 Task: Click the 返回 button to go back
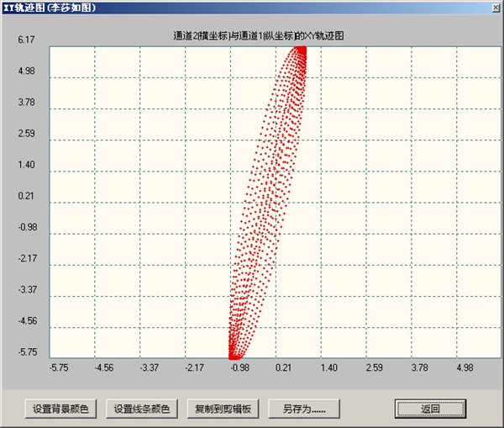[x=430, y=409]
